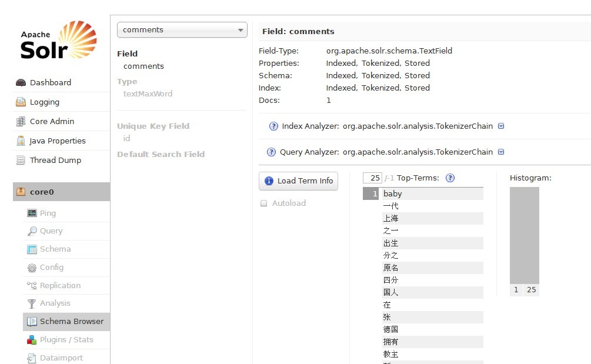Click the gray histogram bar
This screenshot has width=591, height=364.
[525, 235]
